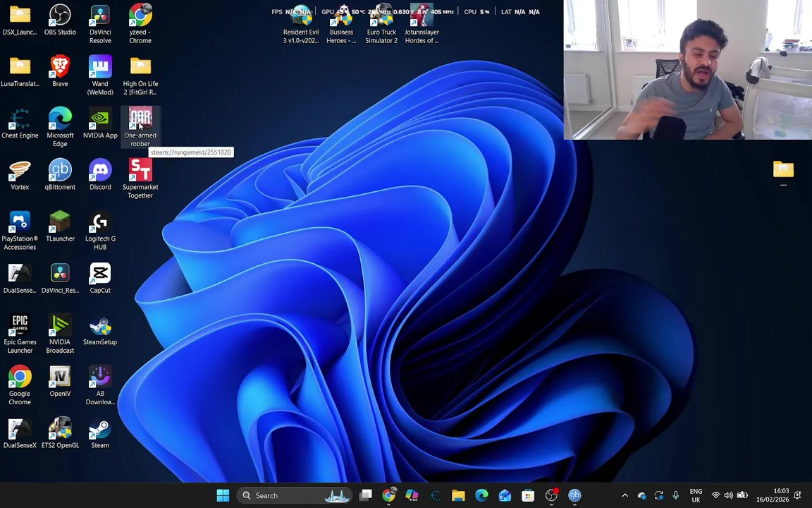Screen dimensions: 812x508
Task: Open the OneDrive cloud tray icon
Action: tap(641, 495)
